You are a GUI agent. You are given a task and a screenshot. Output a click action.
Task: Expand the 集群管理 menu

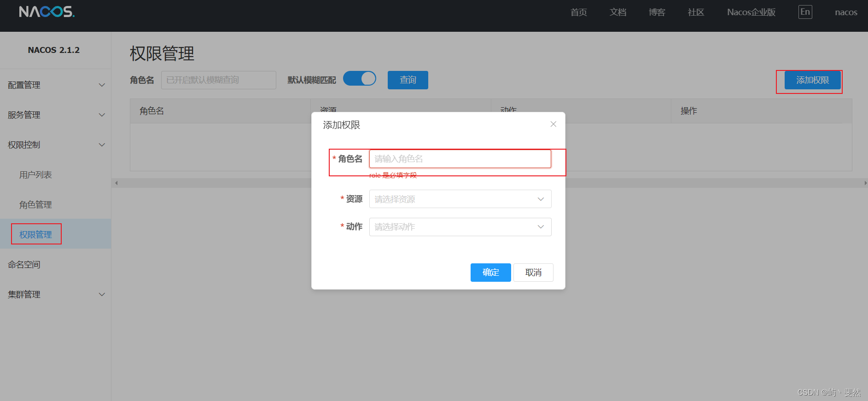point(56,294)
